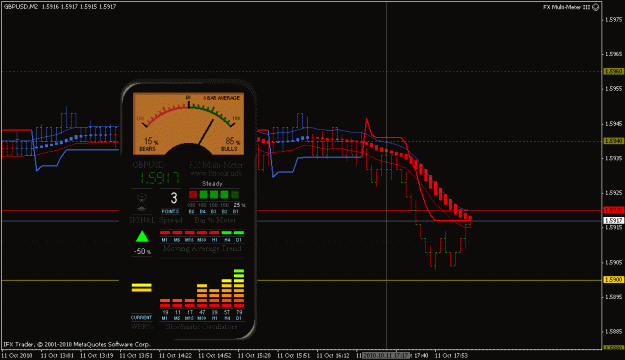625x360 pixels.
Task: Click the D1 green Moving Average Trend bar
Action: coord(239,232)
